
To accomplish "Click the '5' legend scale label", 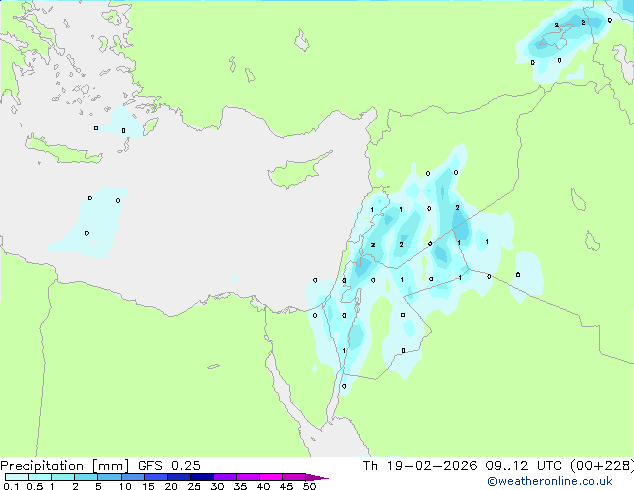I will [x=98, y=486].
